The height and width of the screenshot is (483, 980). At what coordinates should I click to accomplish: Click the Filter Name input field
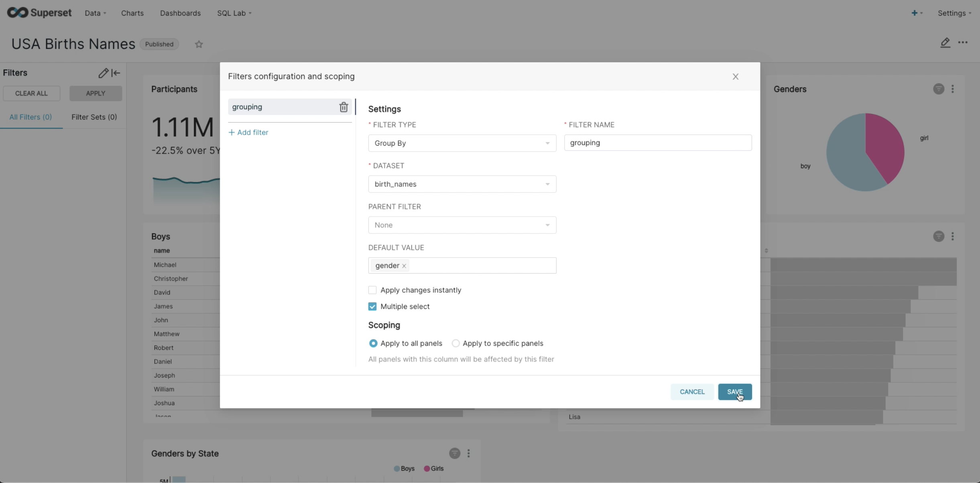(x=657, y=143)
